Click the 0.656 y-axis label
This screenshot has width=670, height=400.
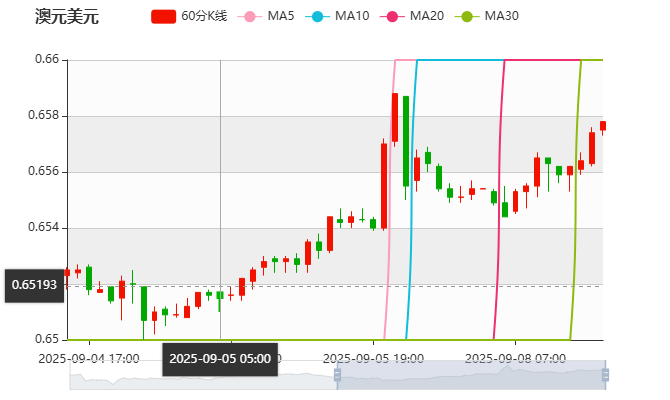(44, 171)
